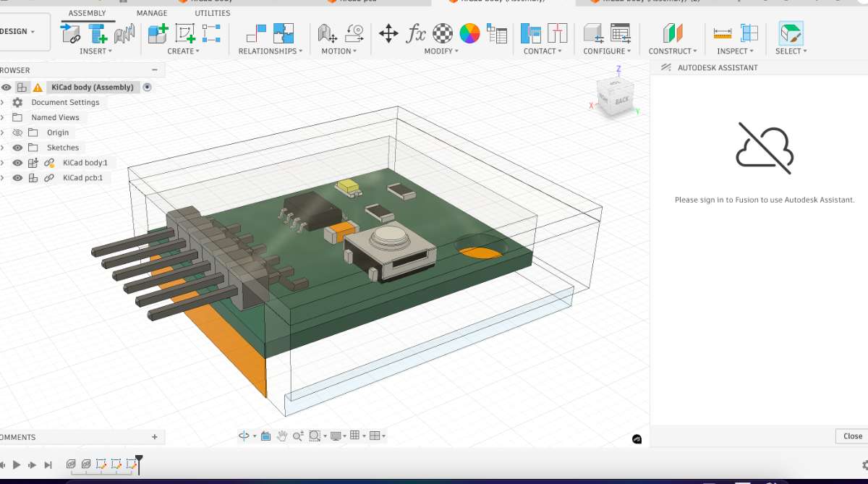Viewport: 868px width, 484px height.
Task: Click the ViewCube in the viewport corner
Action: [x=615, y=96]
